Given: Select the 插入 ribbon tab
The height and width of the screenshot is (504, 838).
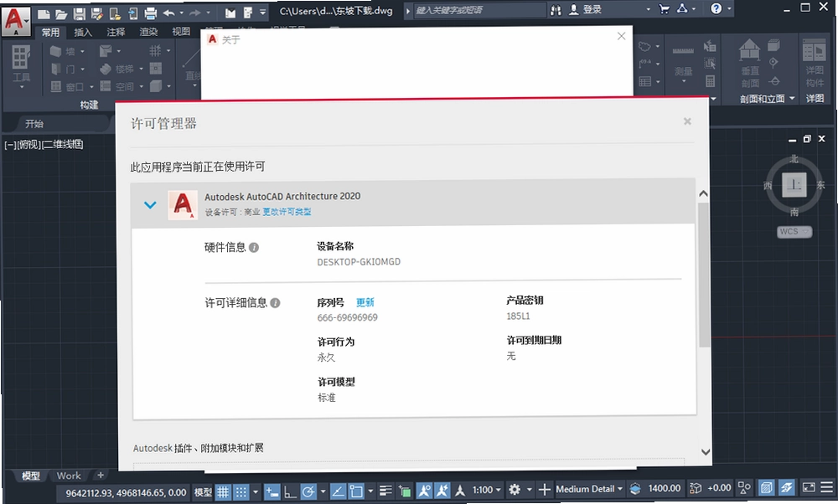Looking at the screenshot, I should [x=83, y=32].
